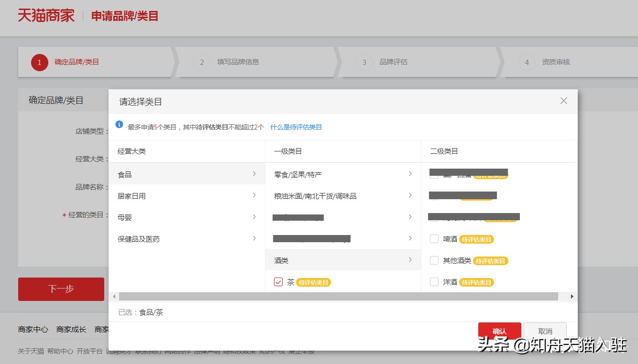Click the 下一步 button
638x364 pixels.
(x=61, y=289)
